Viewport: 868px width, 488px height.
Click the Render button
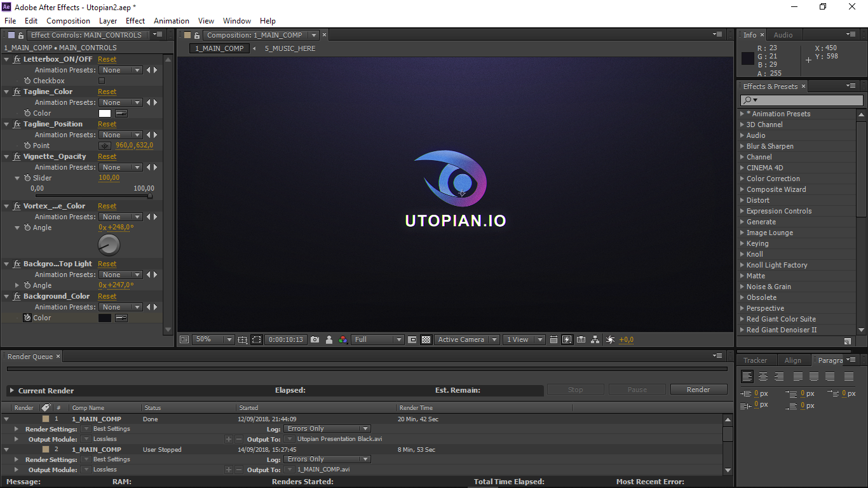698,390
